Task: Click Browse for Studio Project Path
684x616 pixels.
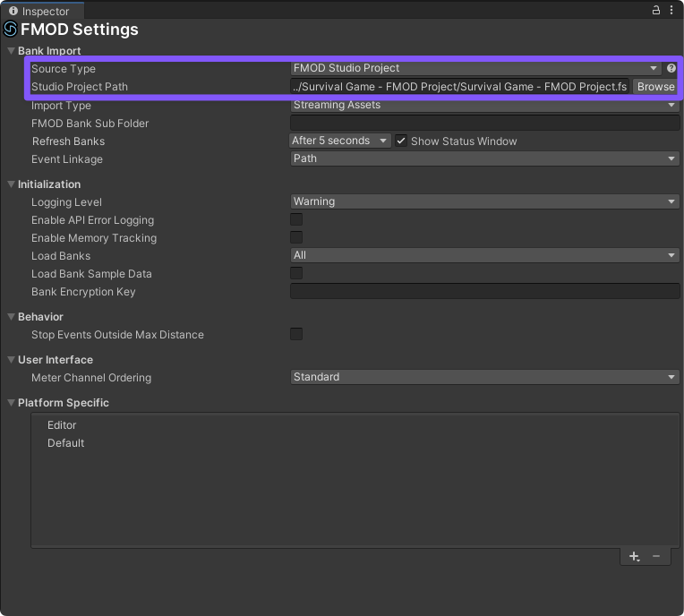Action: pos(655,87)
